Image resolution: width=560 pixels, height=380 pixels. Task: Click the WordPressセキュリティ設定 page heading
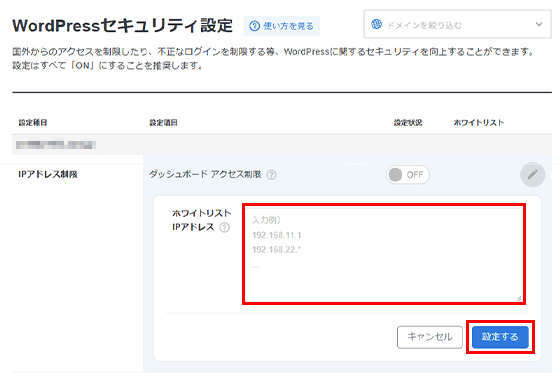click(x=122, y=26)
